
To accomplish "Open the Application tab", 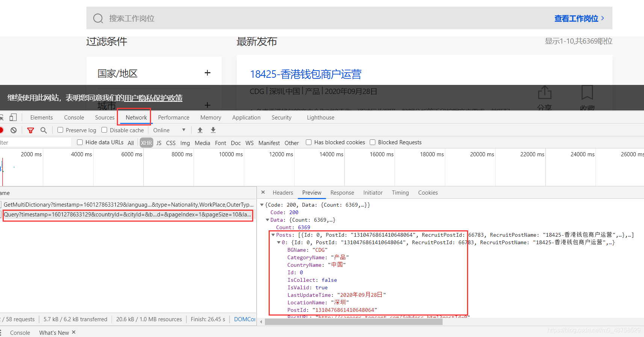I will tap(246, 117).
